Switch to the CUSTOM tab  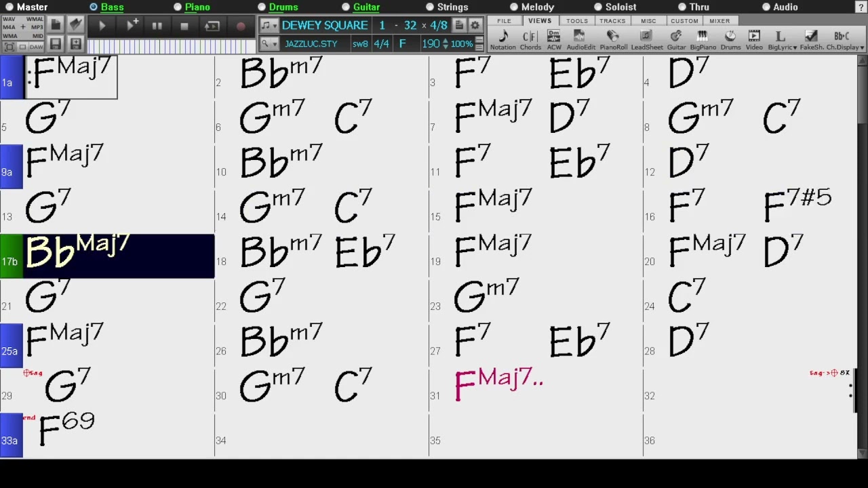[684, 21]
